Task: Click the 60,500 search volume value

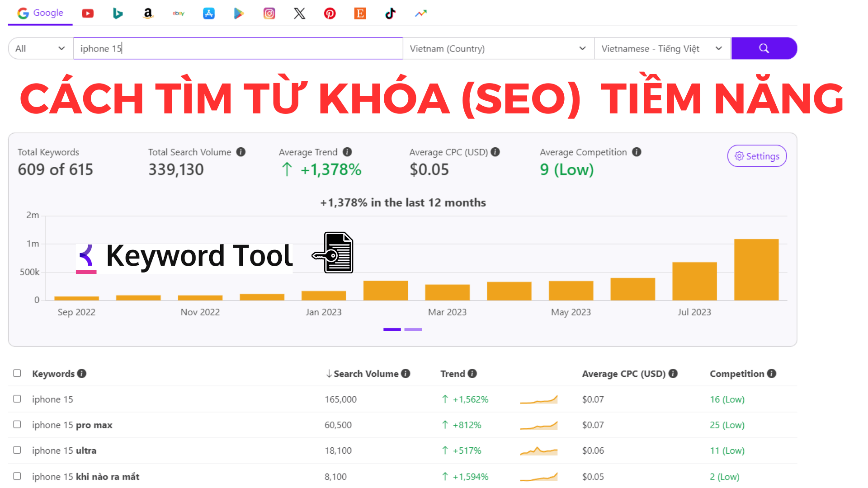Action: click(x=338, y=425)
